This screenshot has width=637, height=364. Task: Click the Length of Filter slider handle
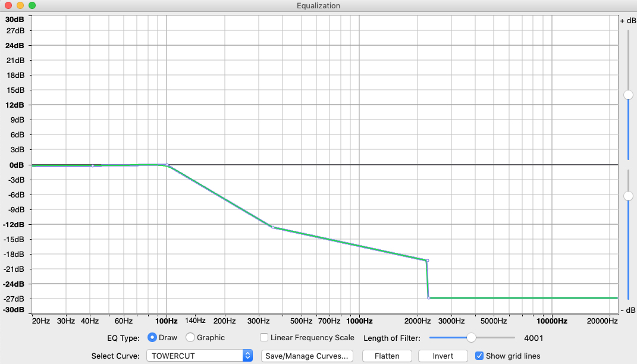point(471,338)
